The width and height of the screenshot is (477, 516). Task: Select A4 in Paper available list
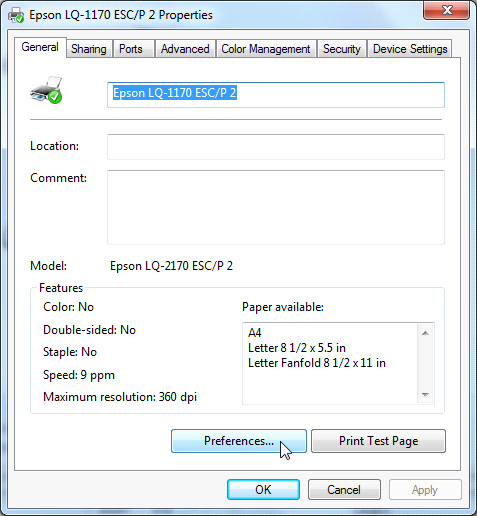pos(255,333)
